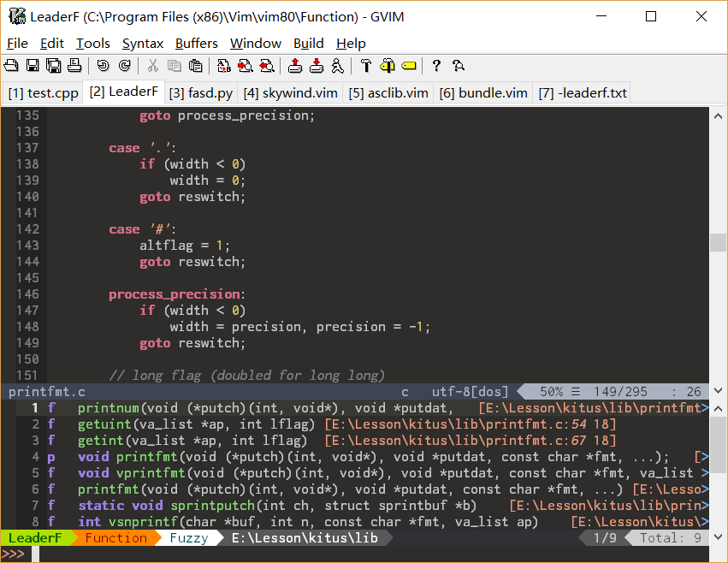The height and width of the screenshot is (563, 728).
Task: Click the Function status bar segment
Action: 116,538
